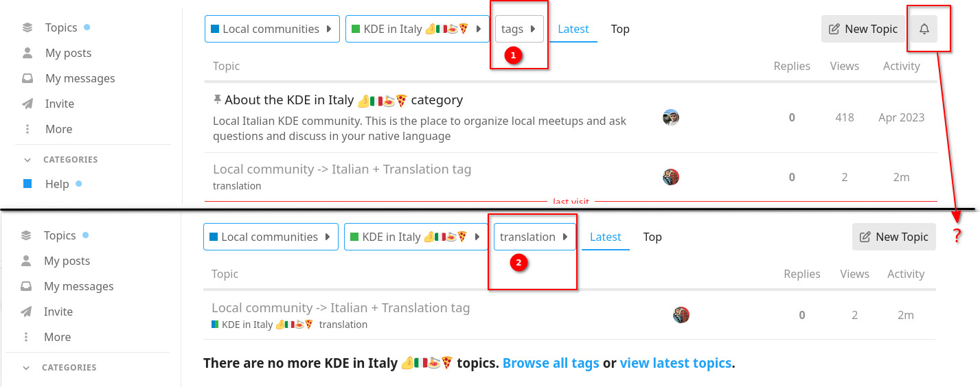Click New Topic button beside the bell
The width and height of the screenshot is (980, 387).
[863, 29]
